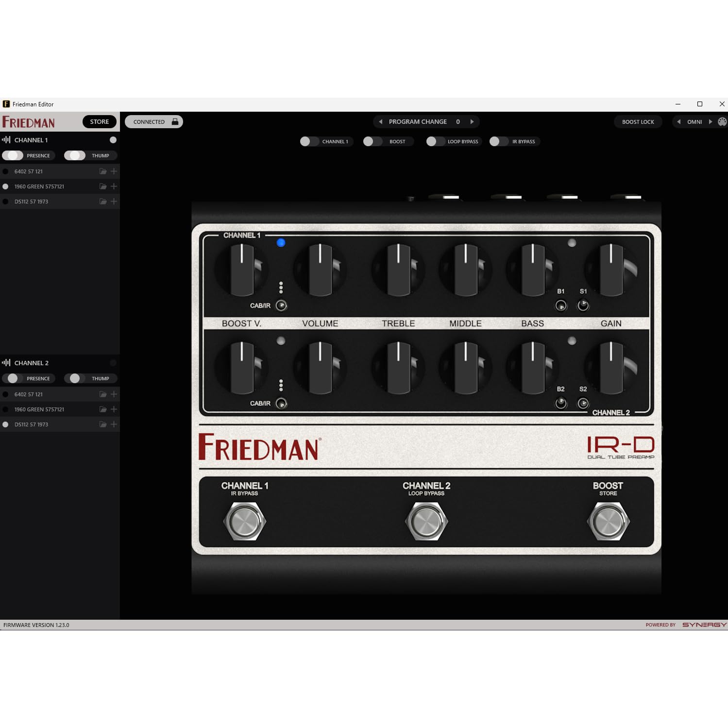Stomp the Boost Store footswitch

pos(609,522)
